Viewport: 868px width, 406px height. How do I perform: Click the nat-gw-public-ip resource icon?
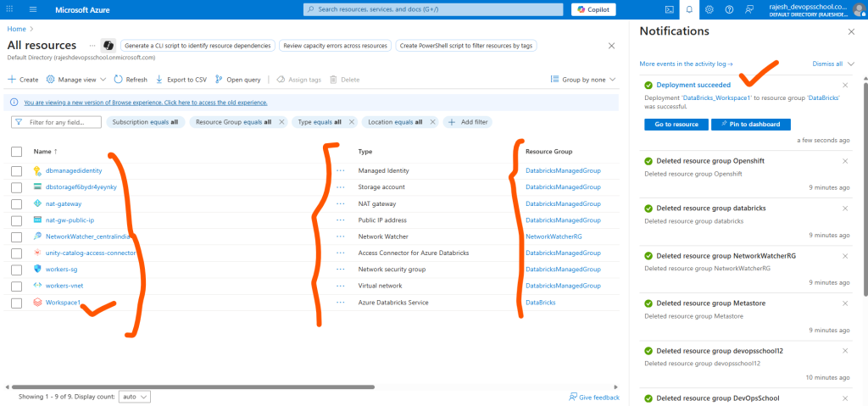pos(37,220)
